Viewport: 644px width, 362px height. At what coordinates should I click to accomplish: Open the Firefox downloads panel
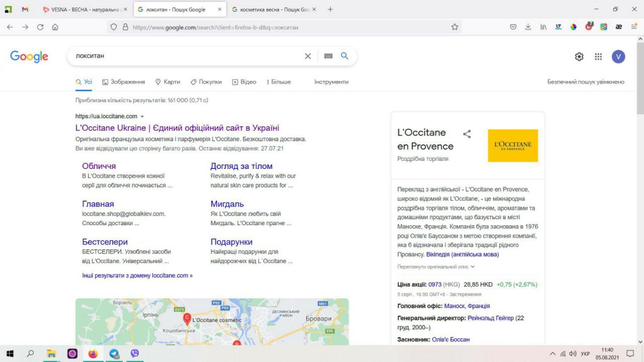point(528,27)
